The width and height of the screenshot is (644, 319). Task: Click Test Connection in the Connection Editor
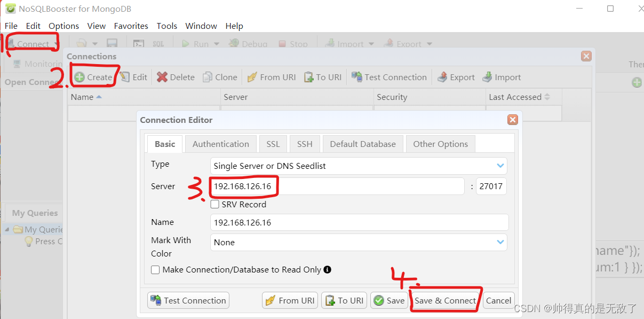[x=188, y=300]
